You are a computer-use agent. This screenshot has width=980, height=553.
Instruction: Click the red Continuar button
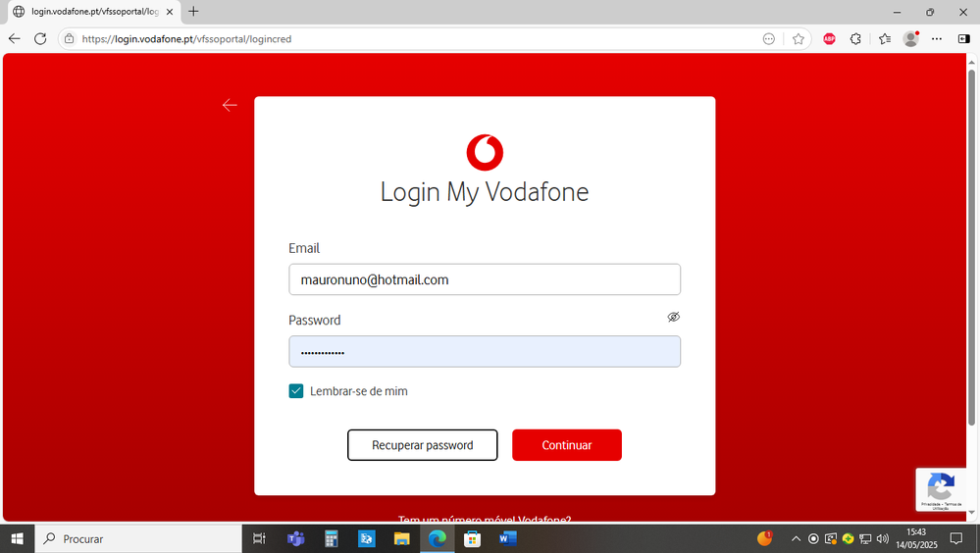(x=567, y=445)
